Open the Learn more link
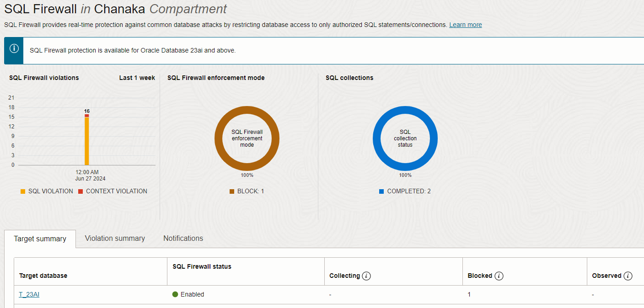Image resolution: width=644 pixels, height=308 pixels. coord(465,25)
